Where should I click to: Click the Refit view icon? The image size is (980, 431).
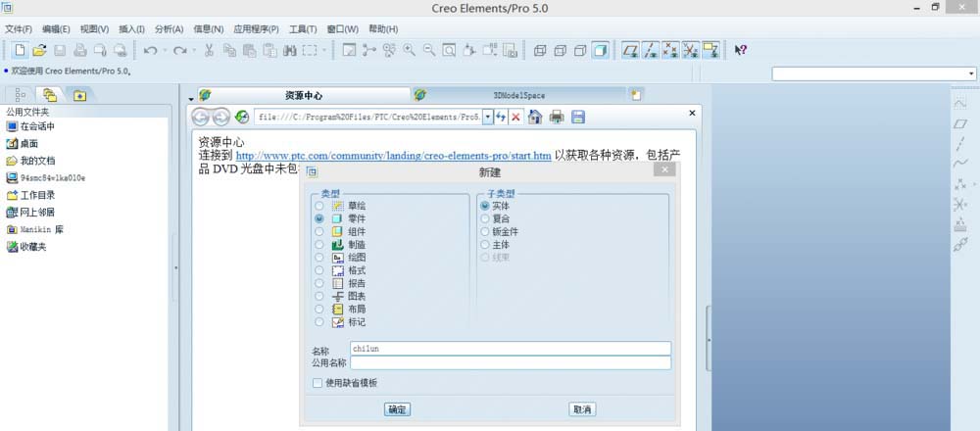pos(450,51)
